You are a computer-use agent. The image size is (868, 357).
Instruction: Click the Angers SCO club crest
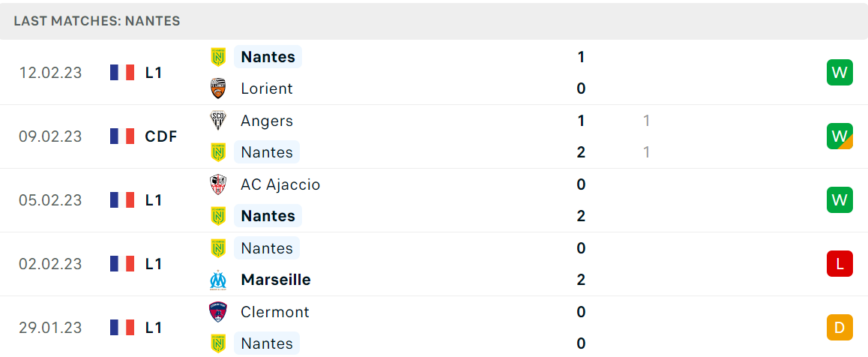218,121
